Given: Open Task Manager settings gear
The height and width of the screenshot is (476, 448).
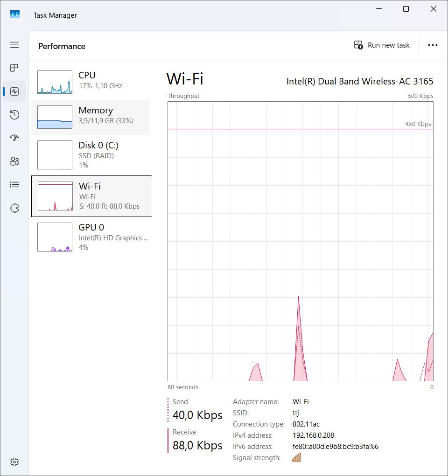Looking at the screenshot, I should pyautogui.click(x=14, y=462).
